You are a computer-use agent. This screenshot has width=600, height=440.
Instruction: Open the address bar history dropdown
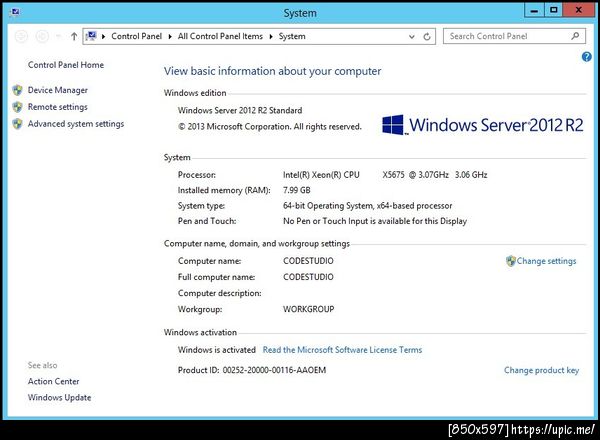[x=412, y=37]
